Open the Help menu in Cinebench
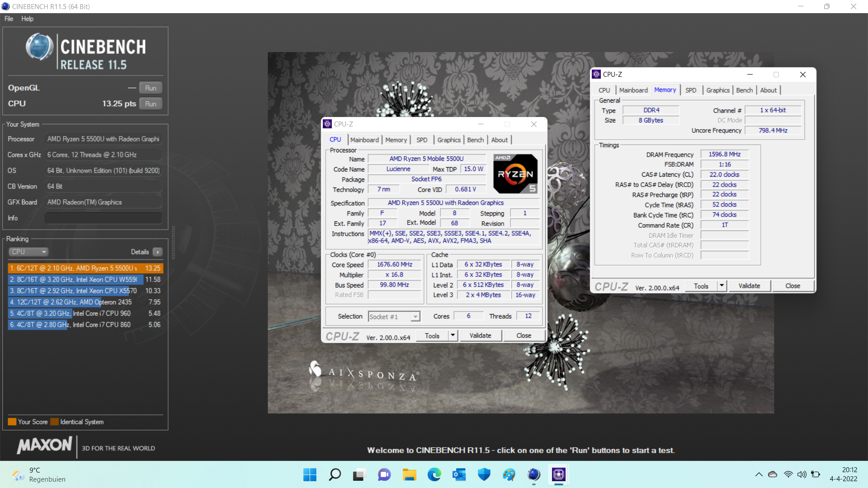Image resolution: width=868 pixels, height=488 pixels. (x=27, y=19)
